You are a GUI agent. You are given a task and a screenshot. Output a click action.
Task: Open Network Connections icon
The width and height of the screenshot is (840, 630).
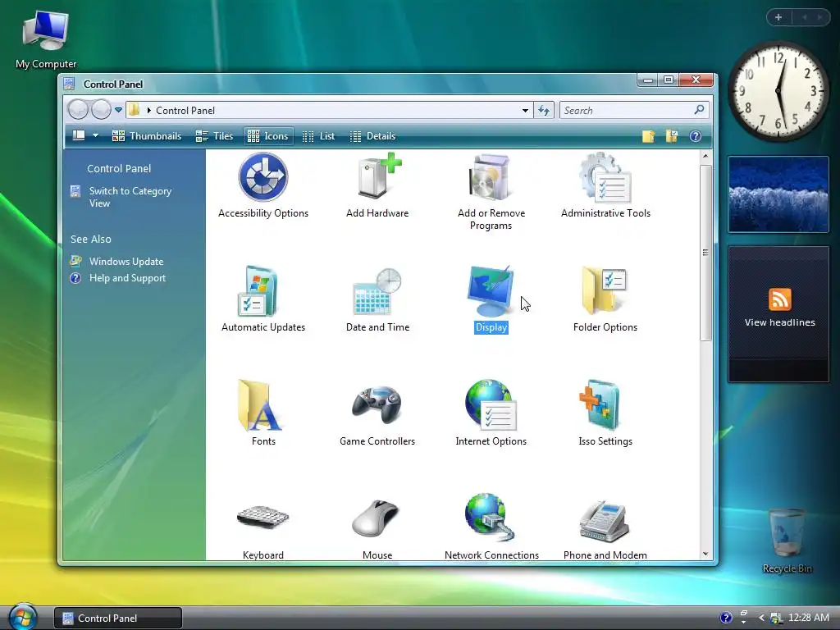(x=491, y=527)
